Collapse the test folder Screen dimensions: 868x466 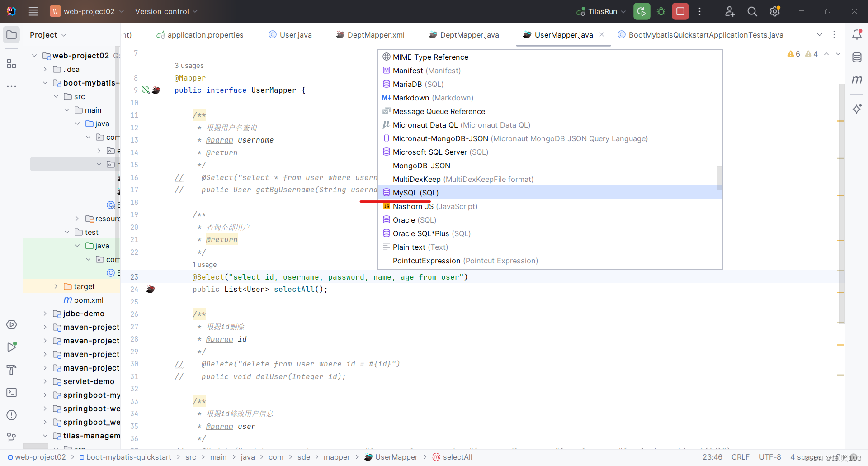click(x=67, y=232)
